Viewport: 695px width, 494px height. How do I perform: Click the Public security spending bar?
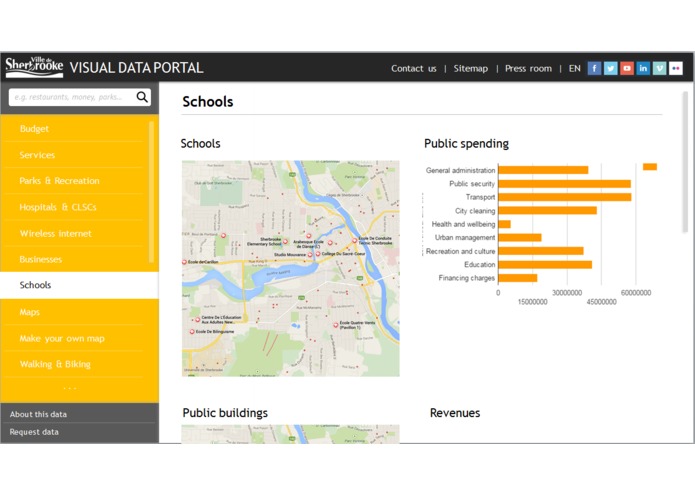(x=564, y=184)
